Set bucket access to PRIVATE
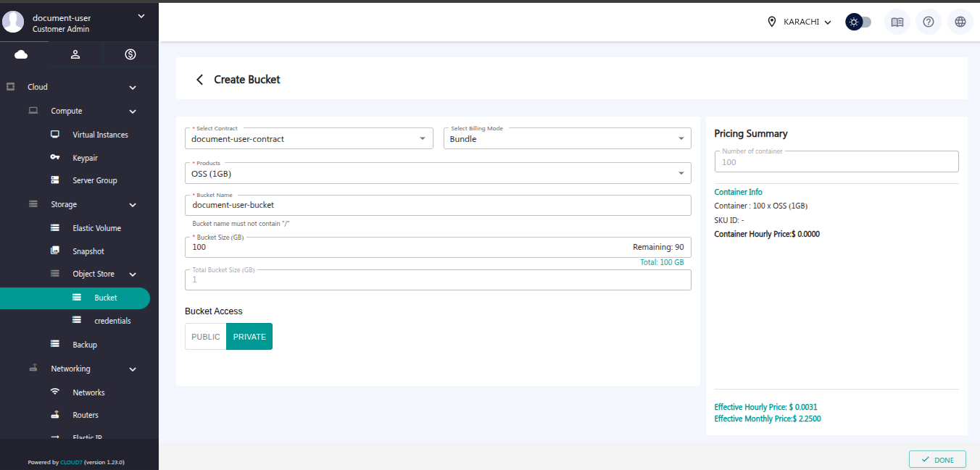The width and height of the screenshot is (980, 470). click(x=249, y=337)
